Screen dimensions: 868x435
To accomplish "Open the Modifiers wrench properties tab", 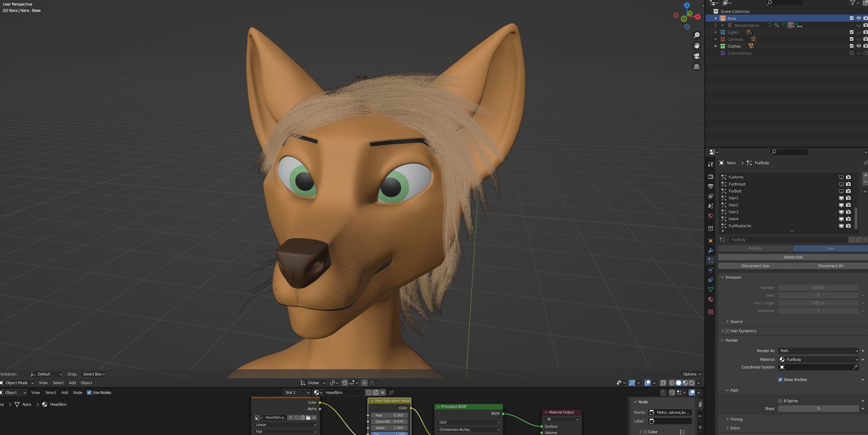I will point(710,251).
